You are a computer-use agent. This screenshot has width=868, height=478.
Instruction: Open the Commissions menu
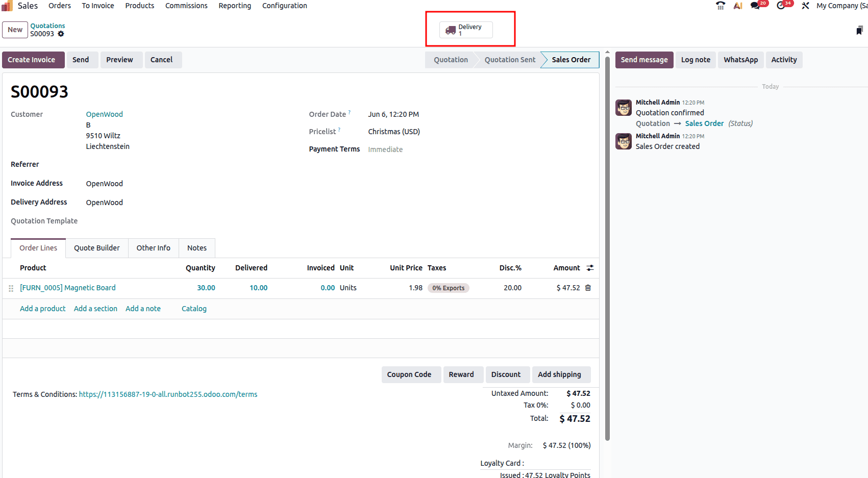[x=186, y=6]
